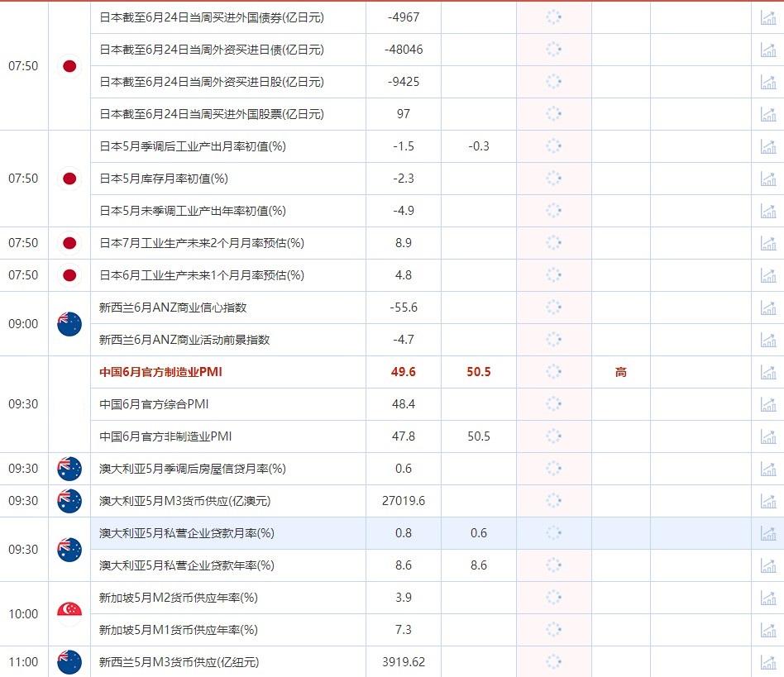This screenshot has height=677, width=784.
Task: Click the 高 importance label
Action: point(621,372)
